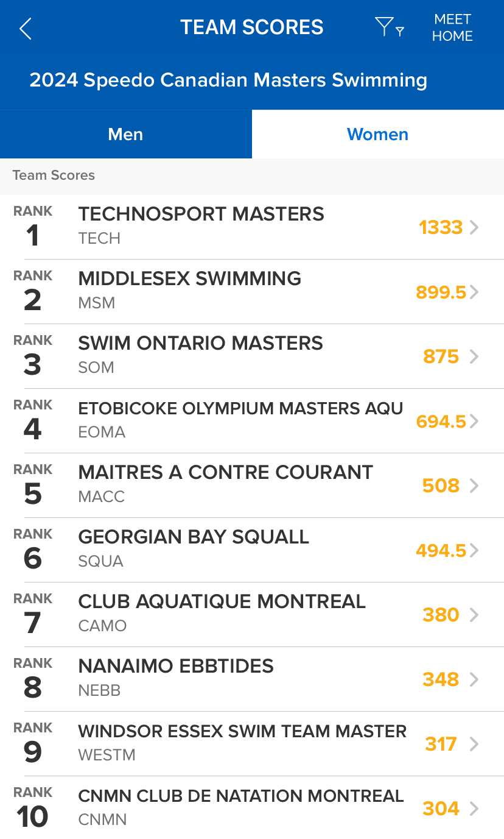The image size is (504, 839).
Task: Open chevron for Nanaimo Ebbtides score 348
Action: click(474, 679)
